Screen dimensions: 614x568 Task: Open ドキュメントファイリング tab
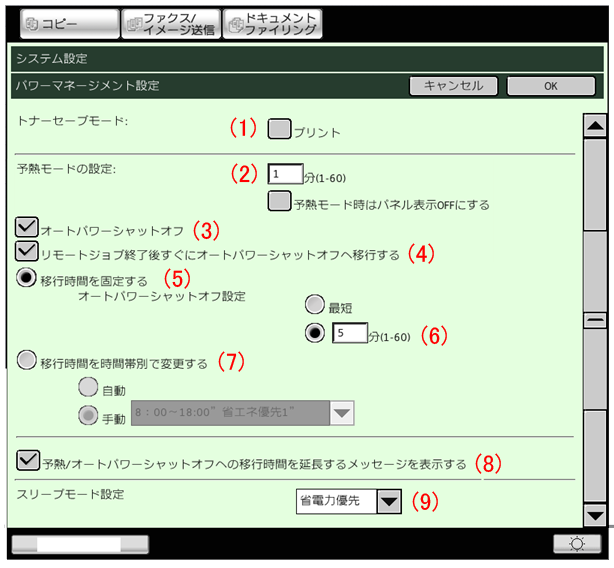272,22
